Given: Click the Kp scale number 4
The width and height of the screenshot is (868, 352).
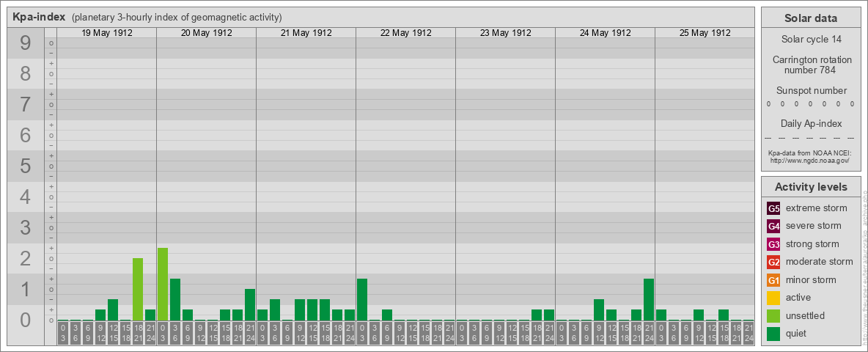Looking at the screenshot, I should [26, 197].
